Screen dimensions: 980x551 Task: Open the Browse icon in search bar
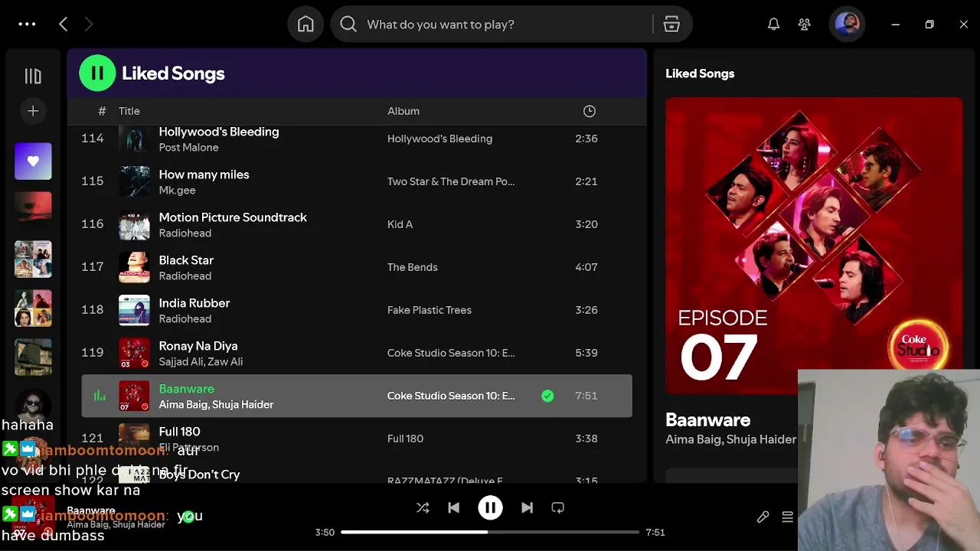pyautogui.click(x=671, y=24)
